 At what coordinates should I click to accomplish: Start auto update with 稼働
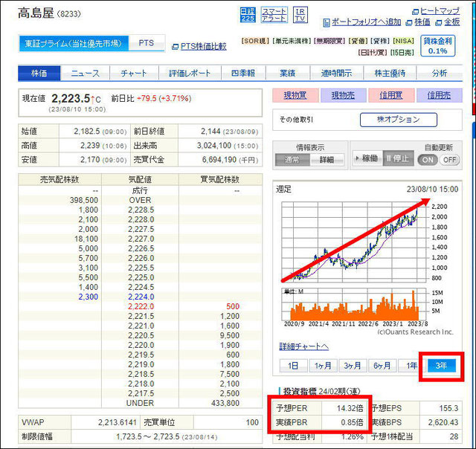[367, 158]
